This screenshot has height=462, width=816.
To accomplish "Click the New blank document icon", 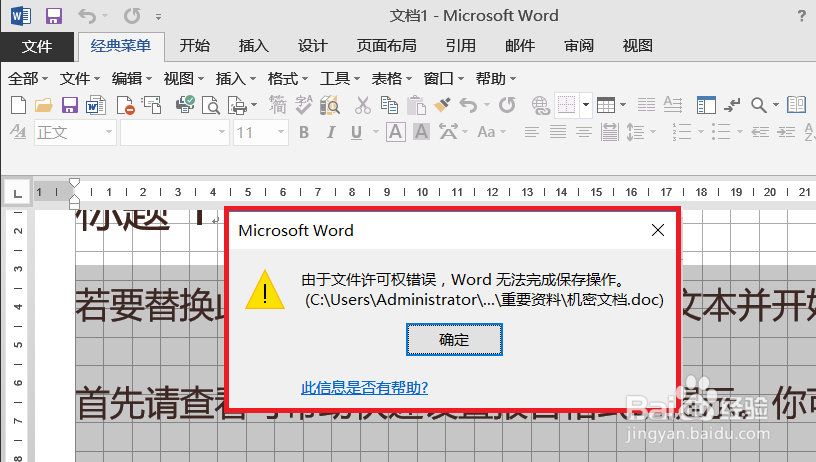I will 18,105.
